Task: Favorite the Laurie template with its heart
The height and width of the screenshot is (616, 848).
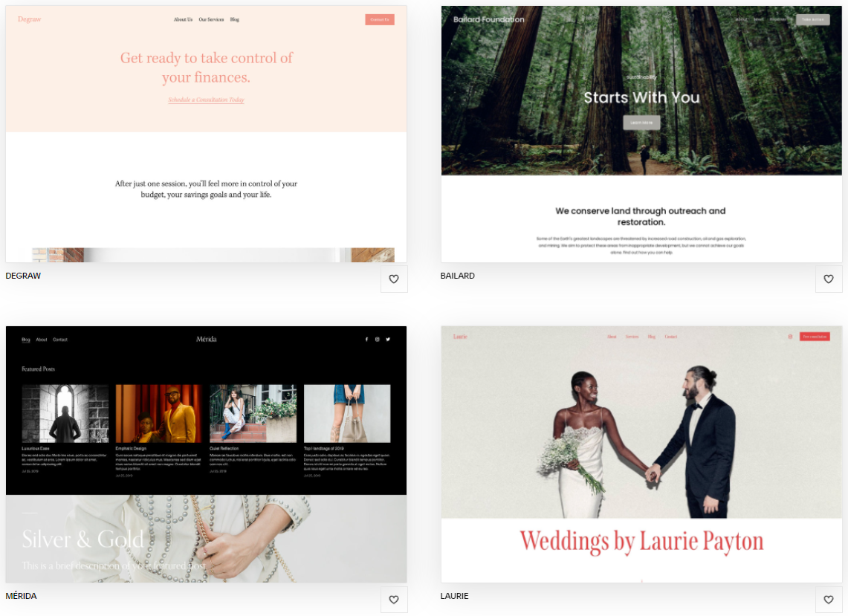Action: click(x=829, y=599)
